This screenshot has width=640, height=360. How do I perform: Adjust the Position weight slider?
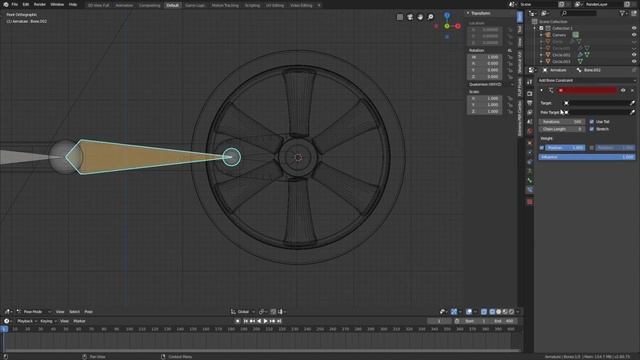pyautogui.click(x=565, y=148)
